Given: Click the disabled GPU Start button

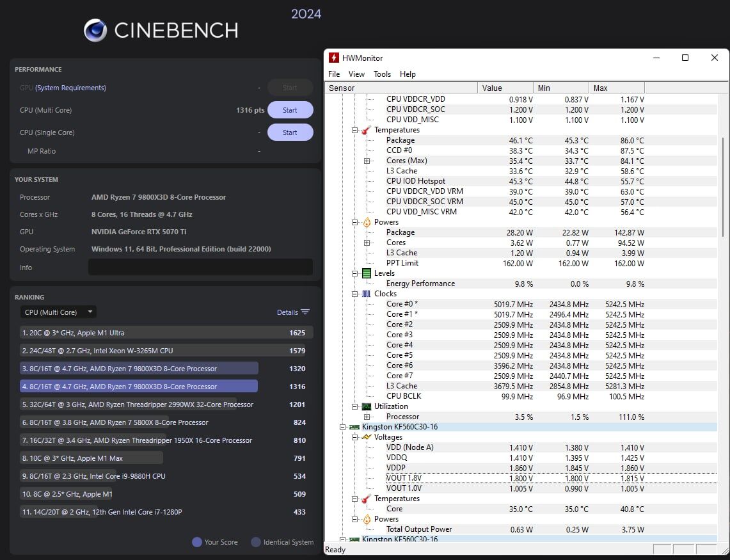Looking at the screenshot, I should pos(290,88).
